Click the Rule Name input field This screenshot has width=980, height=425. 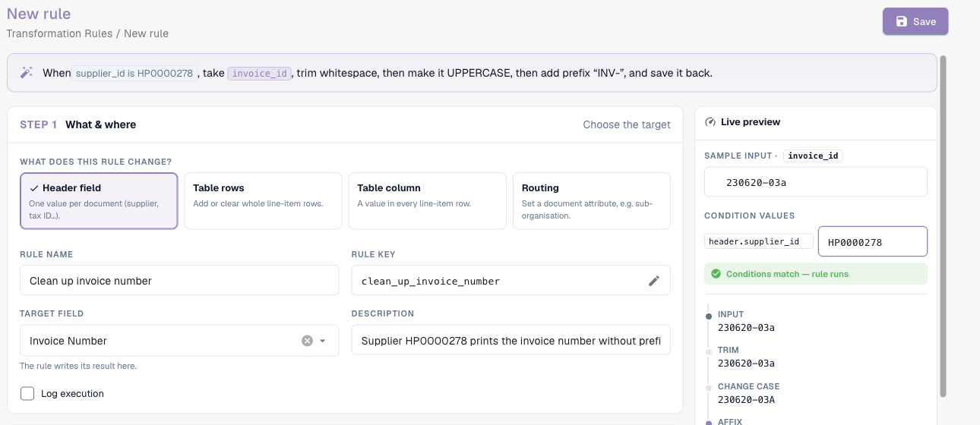tap(179, 280)
